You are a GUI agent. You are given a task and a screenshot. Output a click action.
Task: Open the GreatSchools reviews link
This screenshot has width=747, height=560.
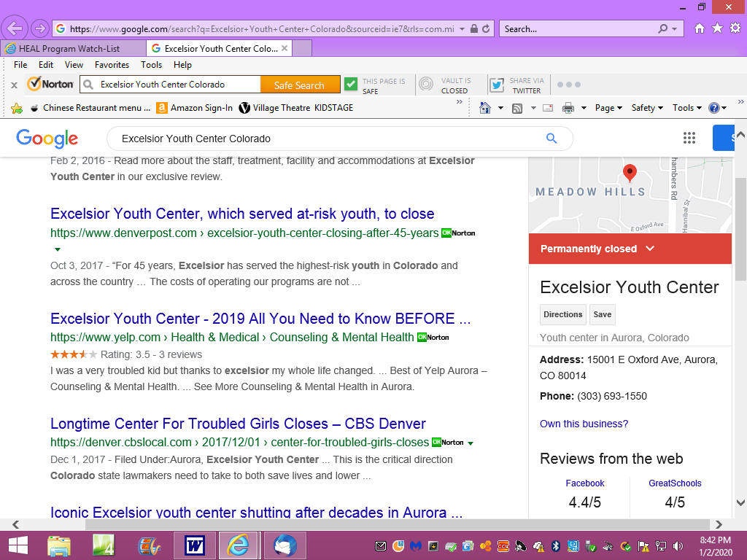(x=675, y=483)
